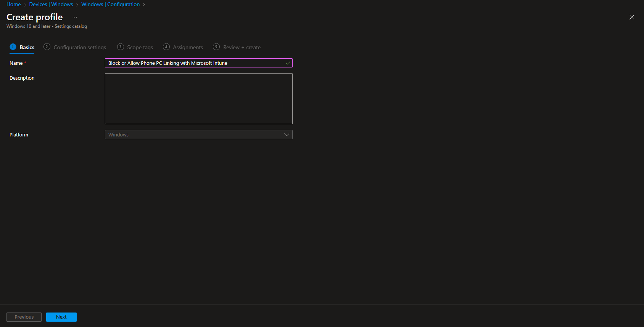Viewport: 644px width, 327px height.
Task: Click the Next button
Action: 61,317
